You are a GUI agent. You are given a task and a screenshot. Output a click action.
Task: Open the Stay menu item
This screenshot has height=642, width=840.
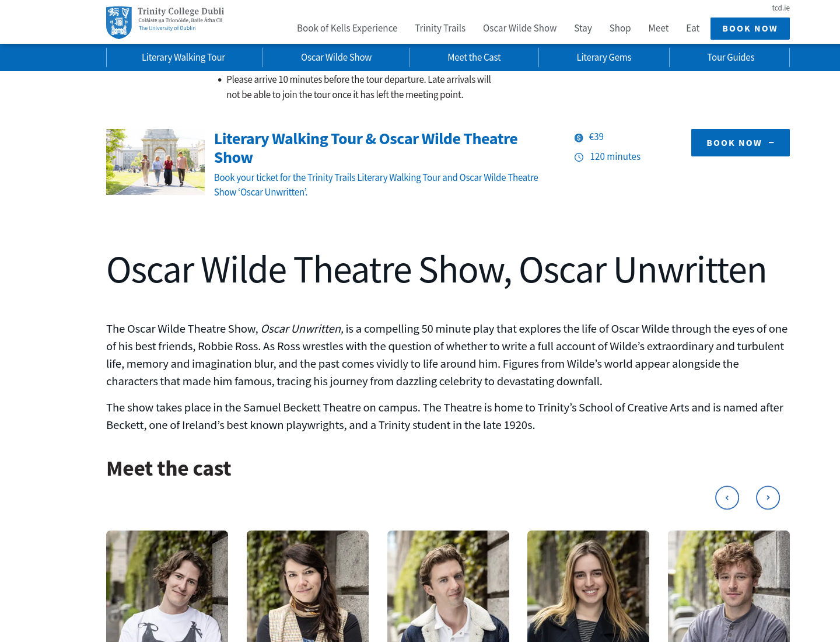(583, 28)
